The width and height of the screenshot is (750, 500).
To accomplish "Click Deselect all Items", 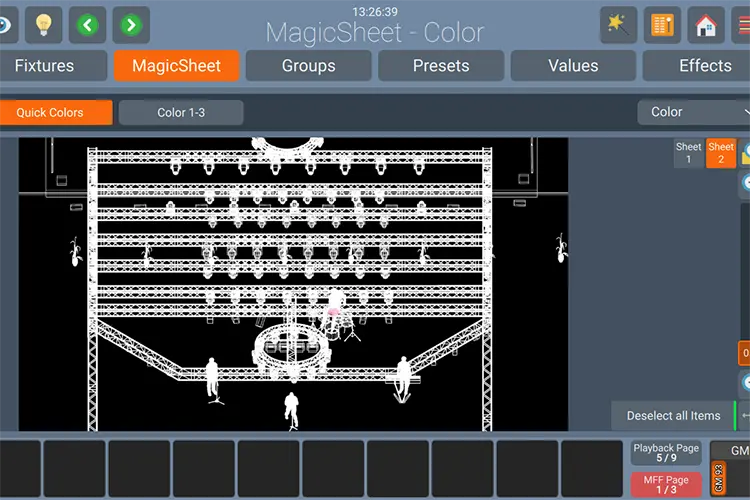I will (673, 416).
